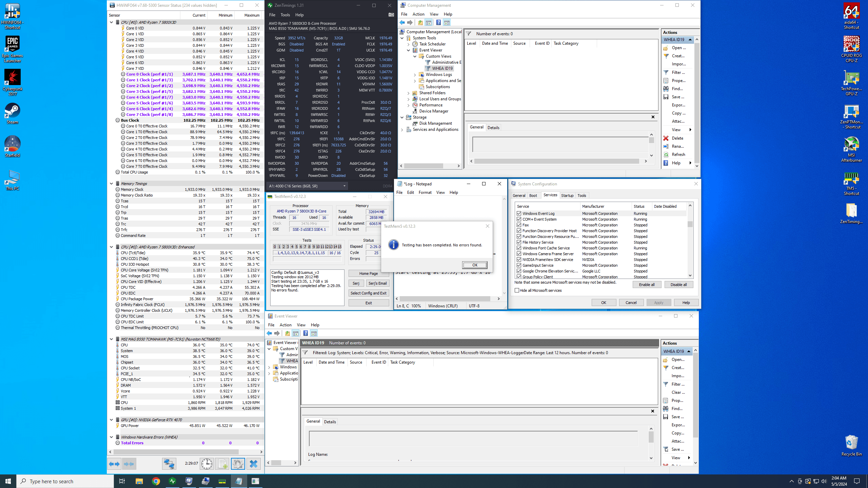Click HWiNFO blue X close-sensors icon
The height and width of the screenshot is (488, 868).
click(253, 464)
